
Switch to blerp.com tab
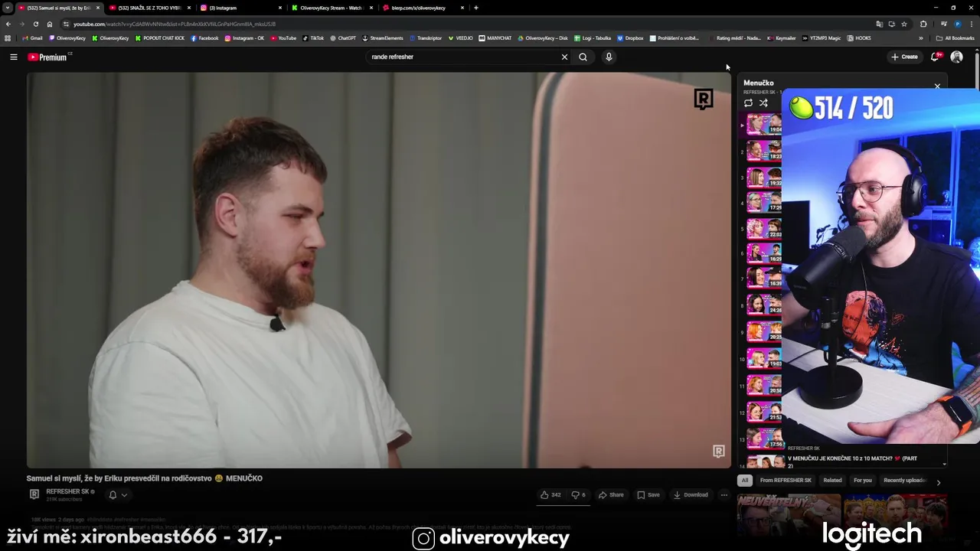pos(423,8)
